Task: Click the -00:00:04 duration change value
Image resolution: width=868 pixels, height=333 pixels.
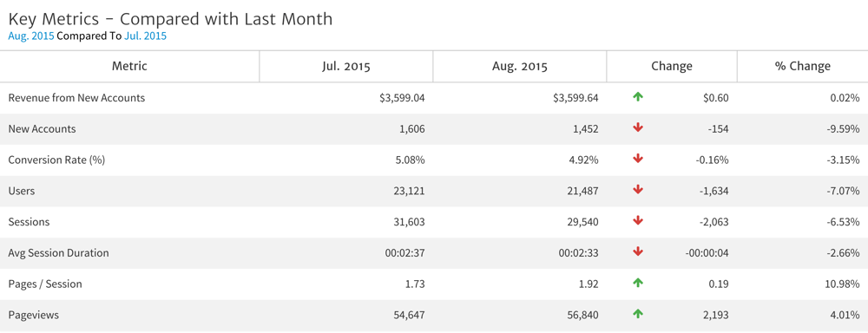Action: tap(707, 253)
